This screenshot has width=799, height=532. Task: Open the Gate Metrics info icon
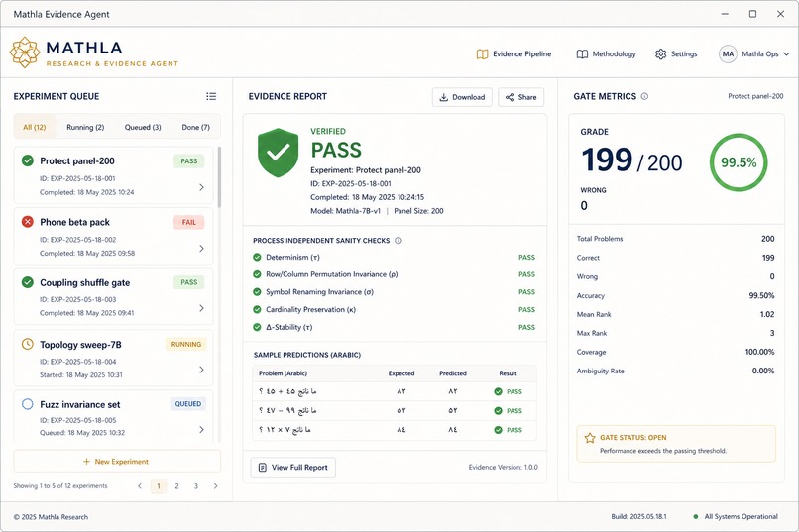[644, 96]
